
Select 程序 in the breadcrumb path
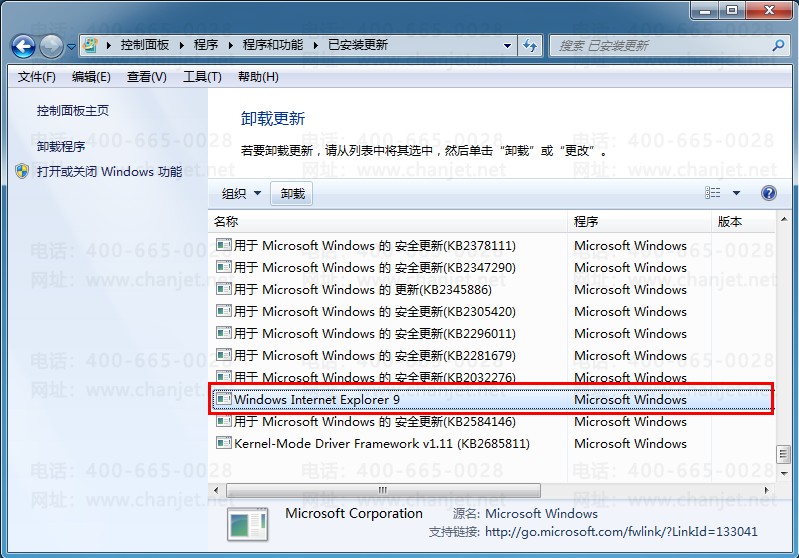click(206, 45)
